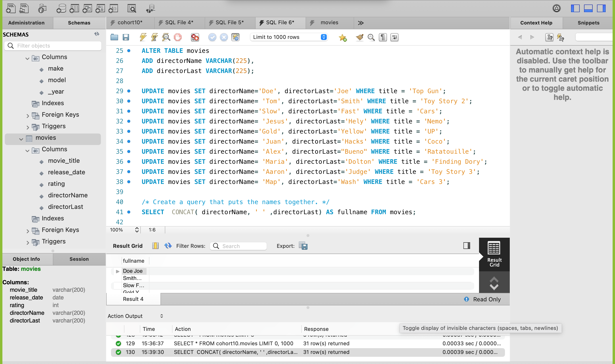Switch to the Schemas tab
Viewport: 615px width, 364px height.
79,23
